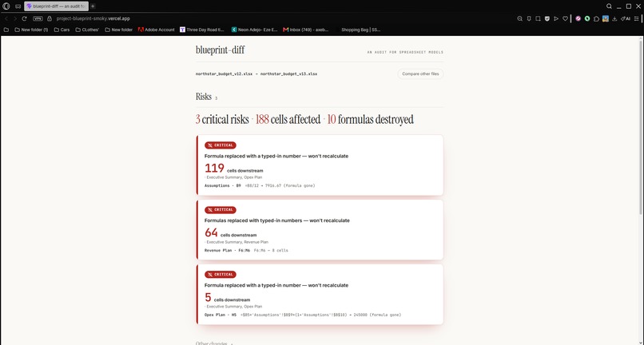
Task: Open the colorful profile picture icon
Action: (606, 18)
